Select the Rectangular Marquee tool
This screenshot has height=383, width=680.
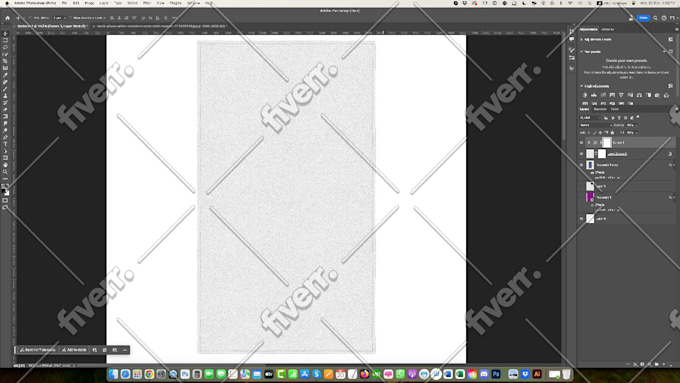click(x=5, y=41)
